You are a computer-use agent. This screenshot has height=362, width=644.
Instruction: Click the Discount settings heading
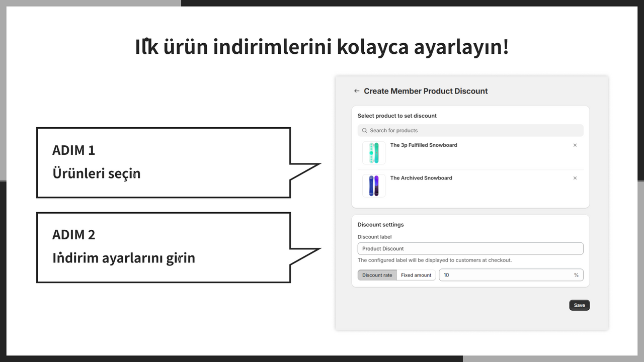[x=381, y=225]
